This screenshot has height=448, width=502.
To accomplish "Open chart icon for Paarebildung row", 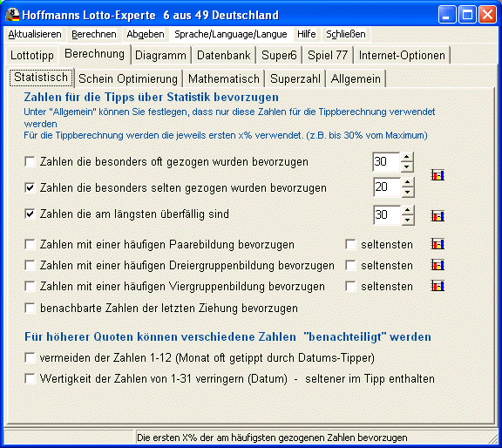I will (x=438, y=244).
